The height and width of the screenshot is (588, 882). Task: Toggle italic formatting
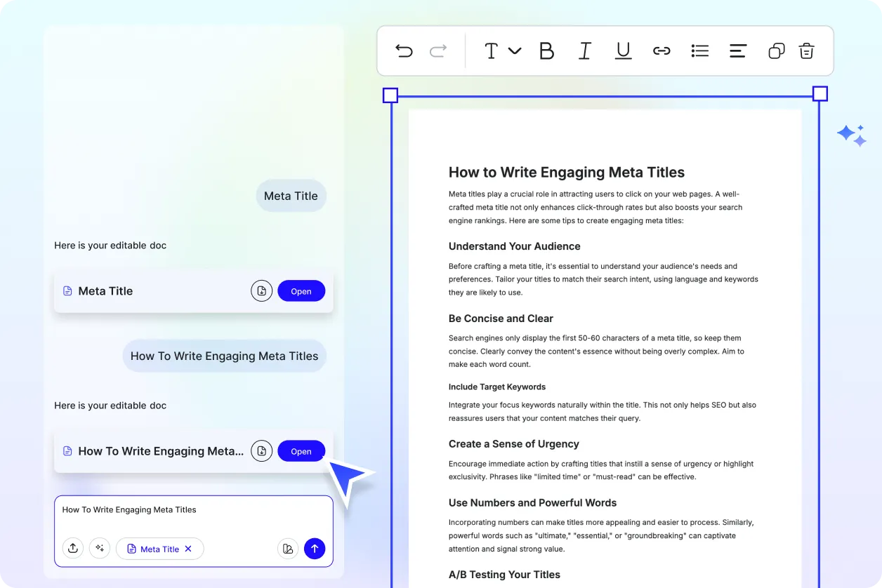[584, 51]
